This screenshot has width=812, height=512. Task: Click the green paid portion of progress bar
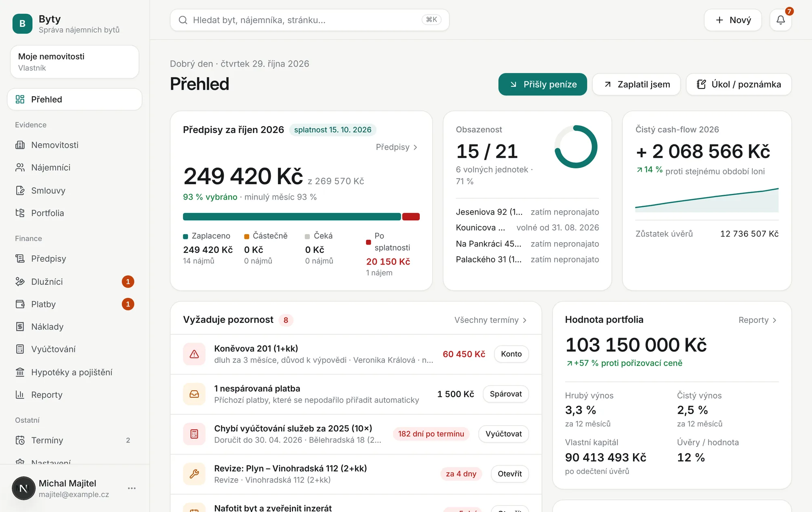coord(292,217)
